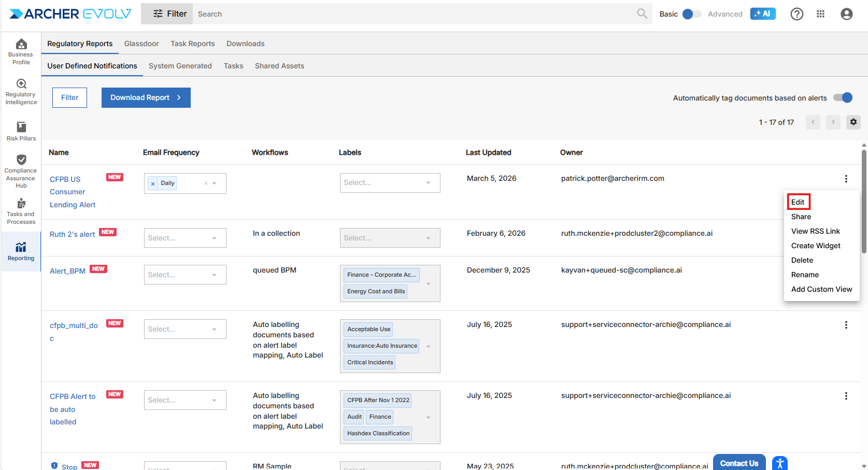Open the Business Profile sidebar icon
Viewport: 868px width, 470px height.
point(21,52)
